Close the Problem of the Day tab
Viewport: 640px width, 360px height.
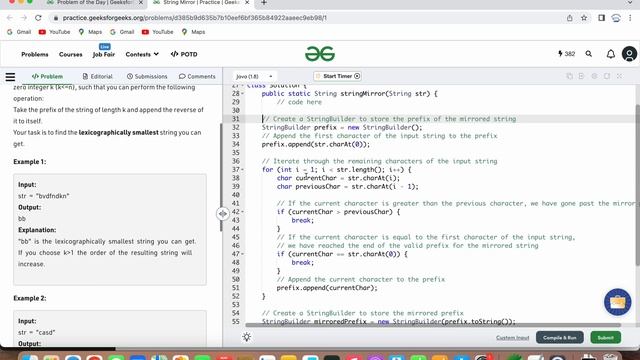[x=141, y=3]
